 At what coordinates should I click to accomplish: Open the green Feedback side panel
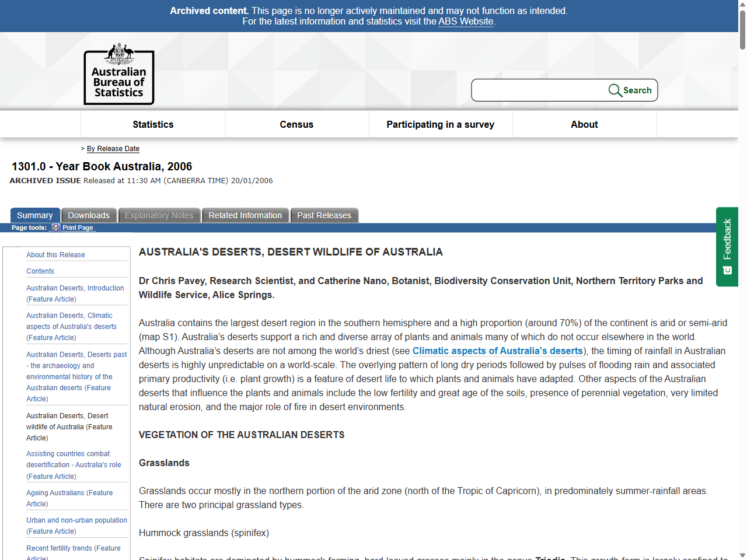coord(727,245)
